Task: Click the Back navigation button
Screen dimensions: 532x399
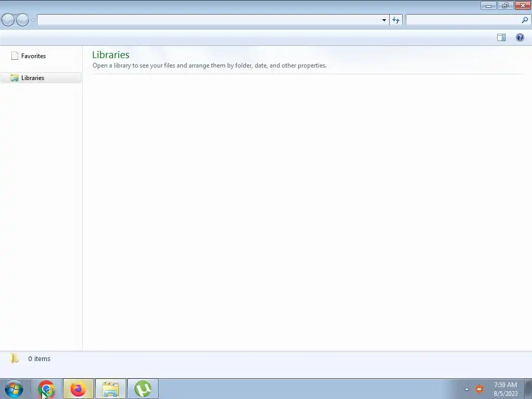Action: tap(8, 20)
